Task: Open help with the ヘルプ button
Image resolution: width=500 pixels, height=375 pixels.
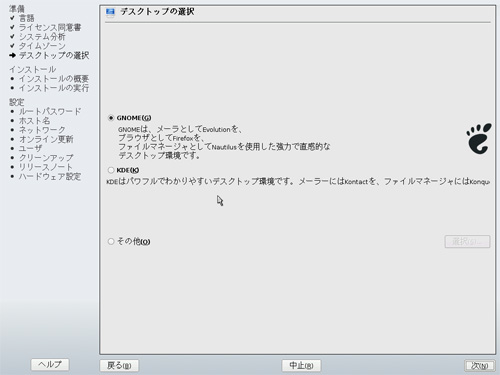Action: (50, 364)
